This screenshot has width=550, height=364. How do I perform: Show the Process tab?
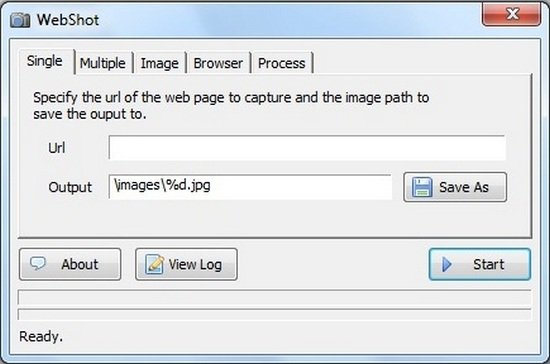tap(282, 63)
